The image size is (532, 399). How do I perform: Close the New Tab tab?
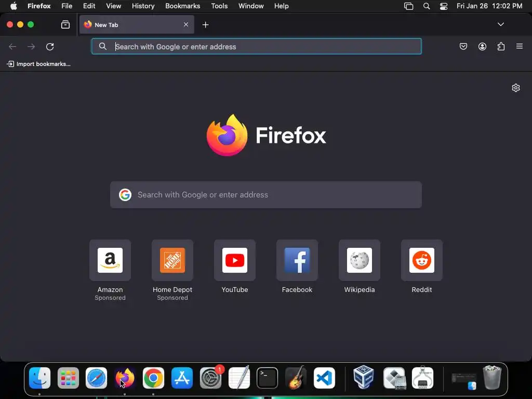coord(186,24)
